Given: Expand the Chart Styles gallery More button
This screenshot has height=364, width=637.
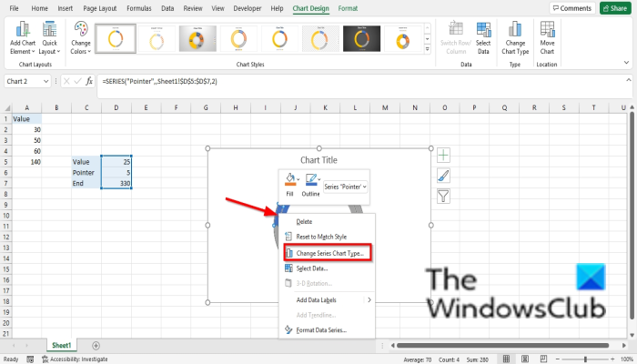Looking at the screenshot, I should coord(428,49).
